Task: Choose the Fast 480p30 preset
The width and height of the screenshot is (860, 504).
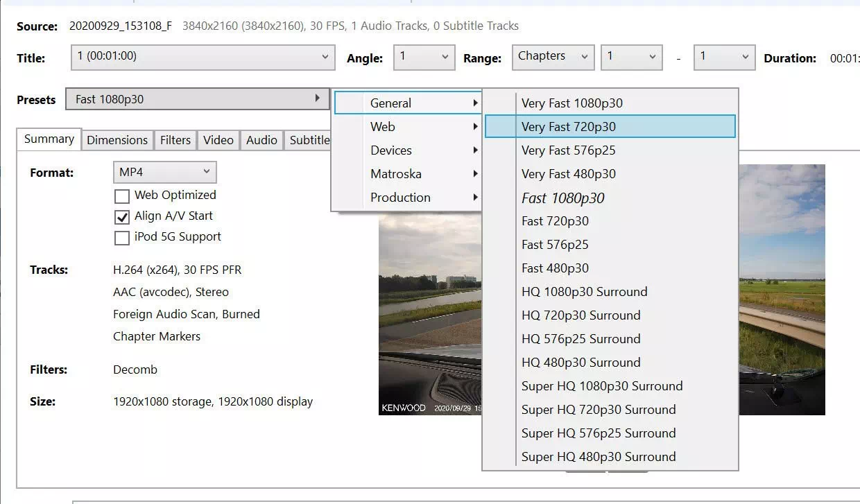Action: pos(610,268)
